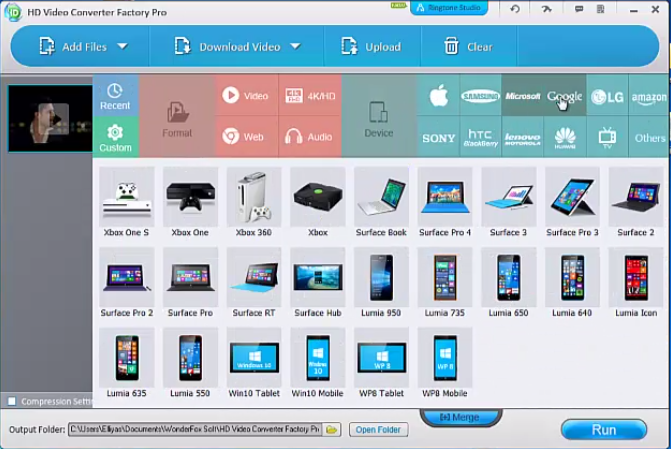Click the Open Folder button
The height and width of the screenshot is (449, 671).
[x=378, y=429]
